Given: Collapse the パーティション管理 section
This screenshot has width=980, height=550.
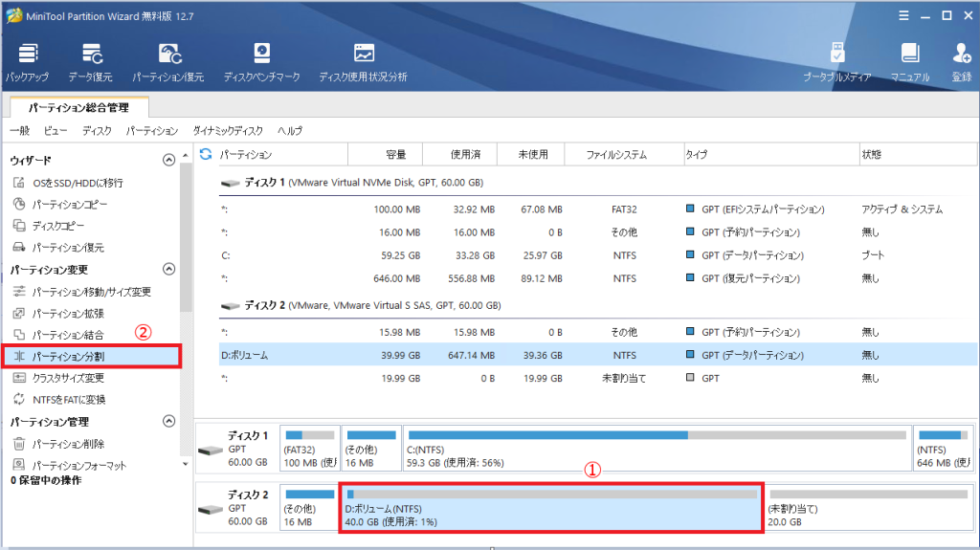Looking at the screenshot, I should 168,421.
